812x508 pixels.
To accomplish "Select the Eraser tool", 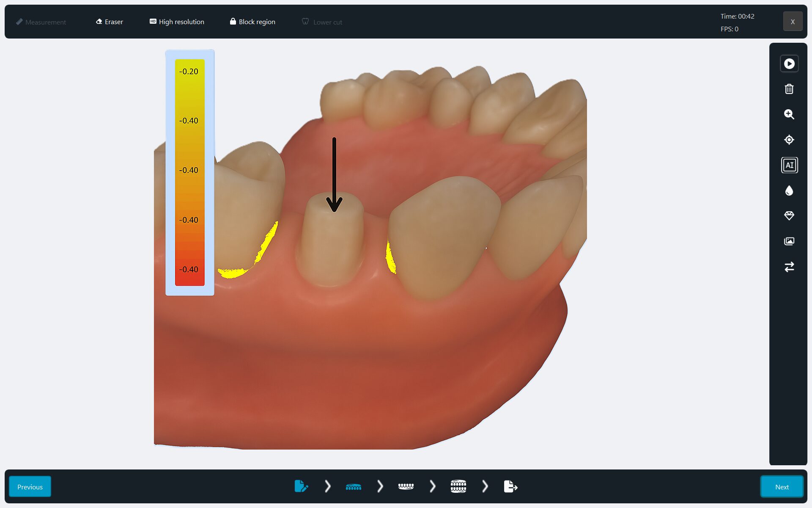I will tap(109, 22).
